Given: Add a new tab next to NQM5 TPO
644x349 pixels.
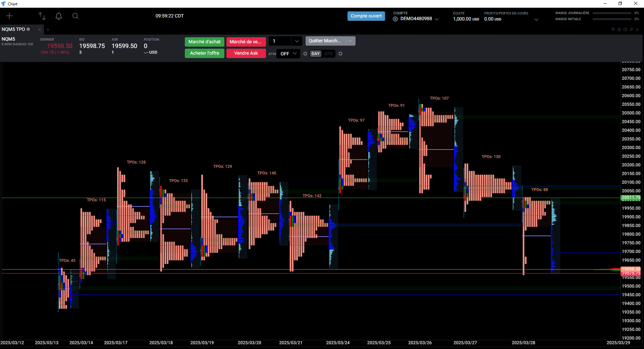Looking at the screenshot, I should click(48, 30).
